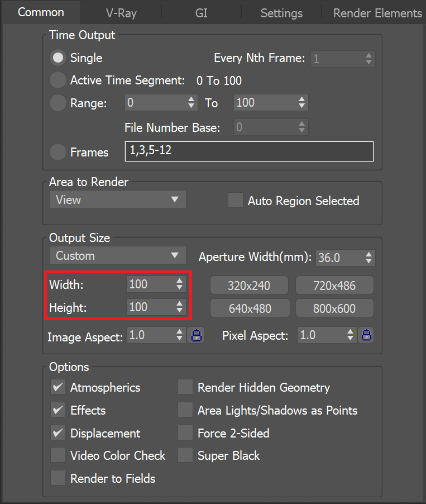Viewport: 426px width, 504px height.
Task: Select the Single time output mode
Action: point(58,58)
